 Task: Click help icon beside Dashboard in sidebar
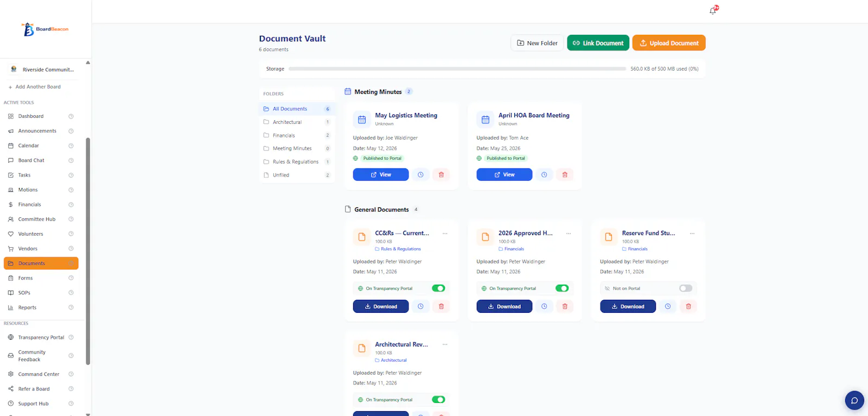pyautogui.click(x=71, y=116)
